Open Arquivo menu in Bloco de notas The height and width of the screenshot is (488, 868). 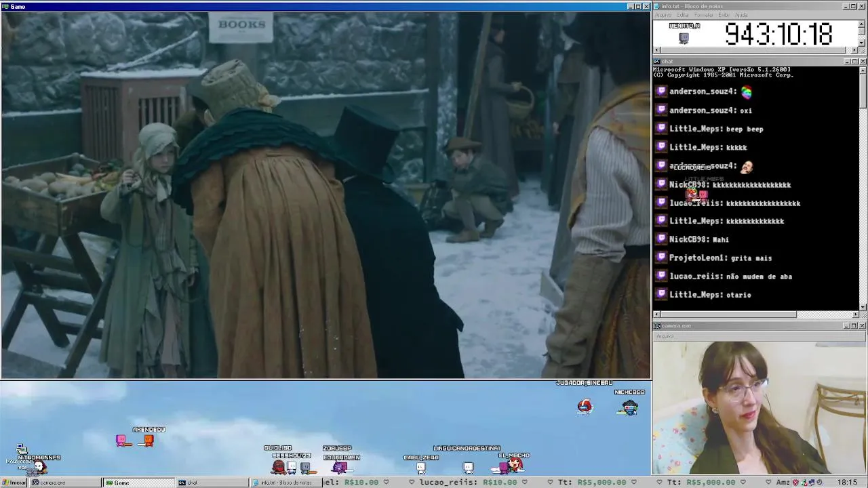tap(663, 15)
